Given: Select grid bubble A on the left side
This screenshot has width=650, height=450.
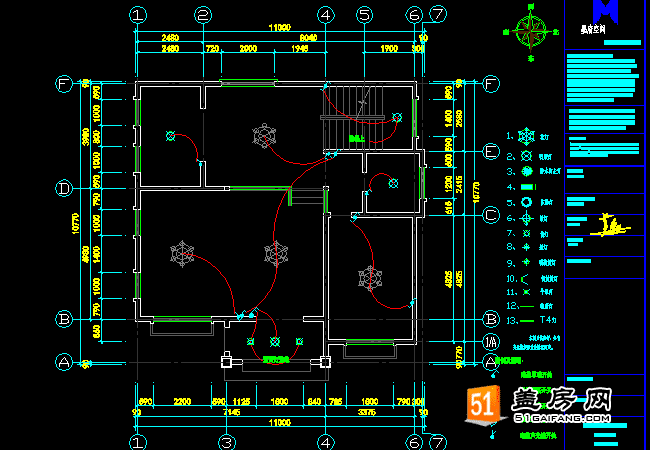Looking at the screenshot, I should (64, 362).
